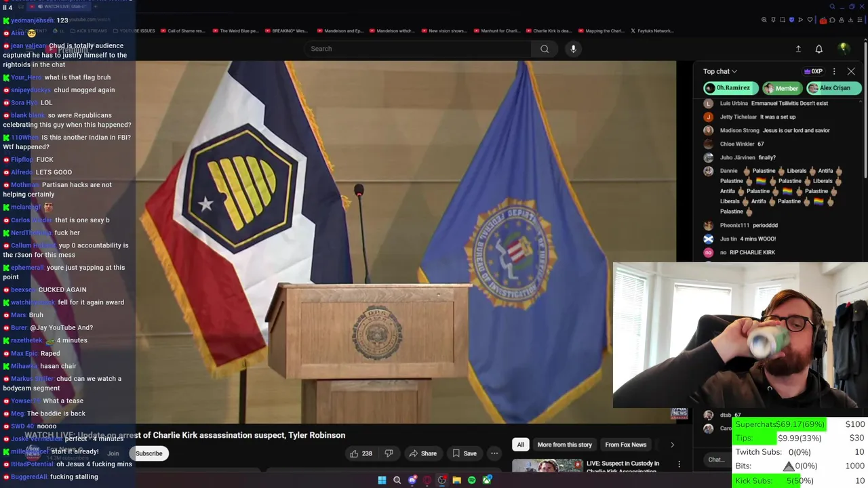Dislike the video
This screenshot has height=488, width=868.
tap(389, 453)
